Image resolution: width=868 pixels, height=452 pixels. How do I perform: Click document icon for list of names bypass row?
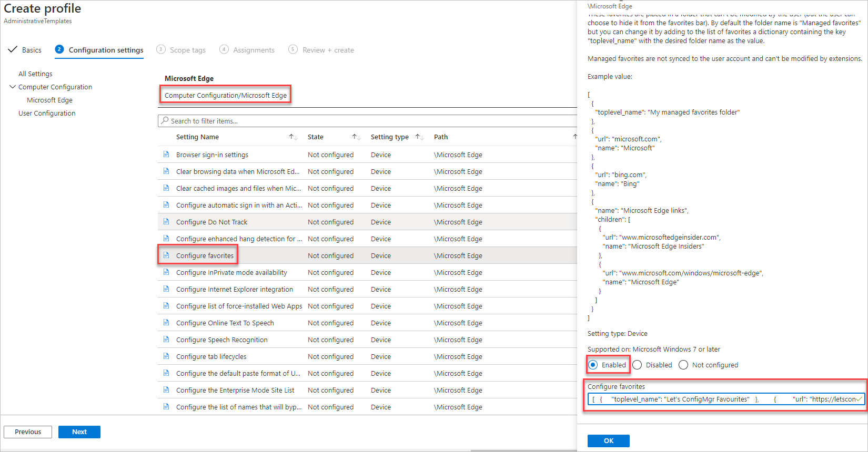coord(166,407)
